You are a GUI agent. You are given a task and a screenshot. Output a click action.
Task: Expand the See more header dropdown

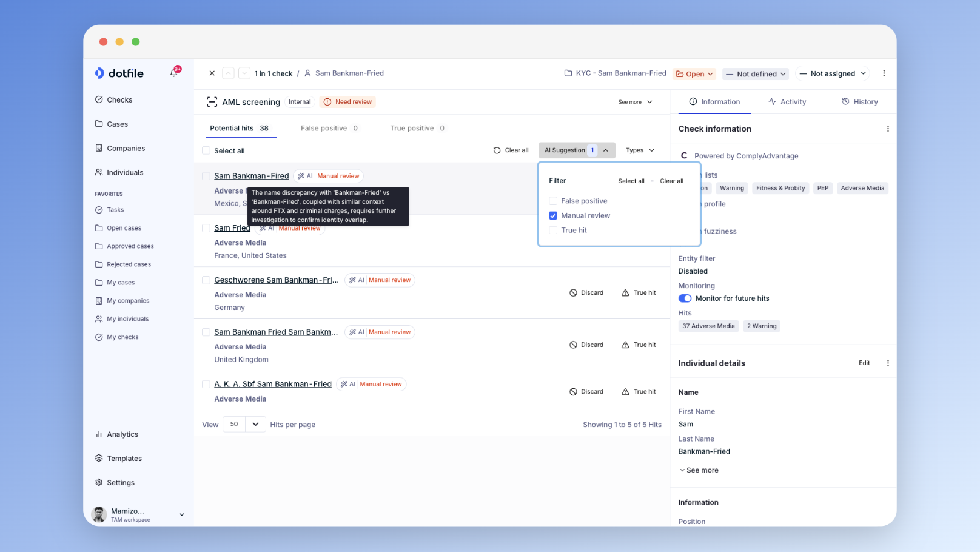636,103
